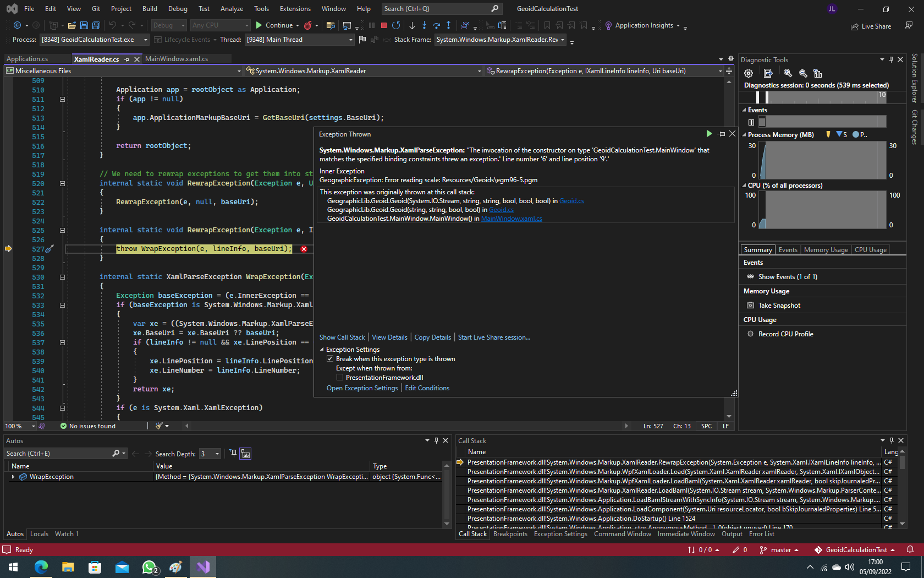Screen dimensions: 924x578
Task: Click the Hot Reload flame icon
Action: [308, 25]
